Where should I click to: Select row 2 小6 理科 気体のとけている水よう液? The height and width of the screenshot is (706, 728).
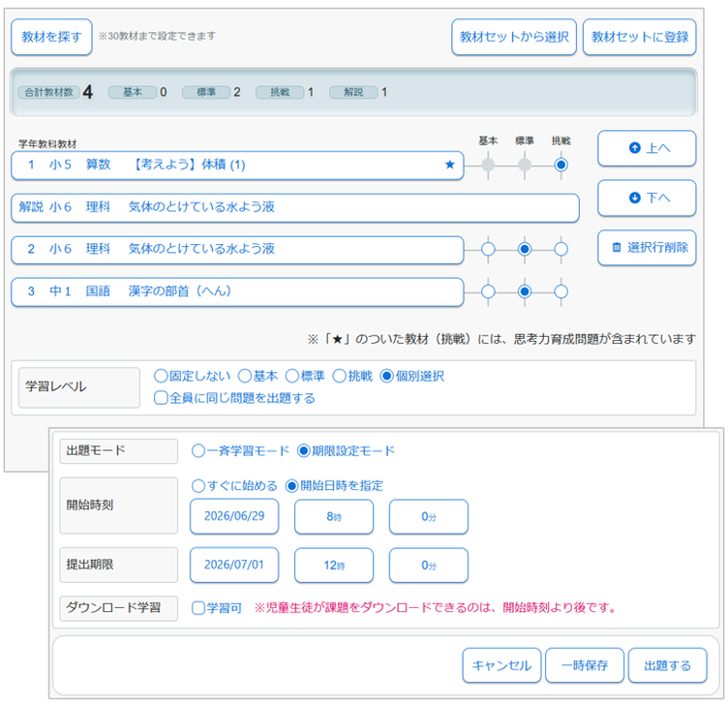click(237, 250)
